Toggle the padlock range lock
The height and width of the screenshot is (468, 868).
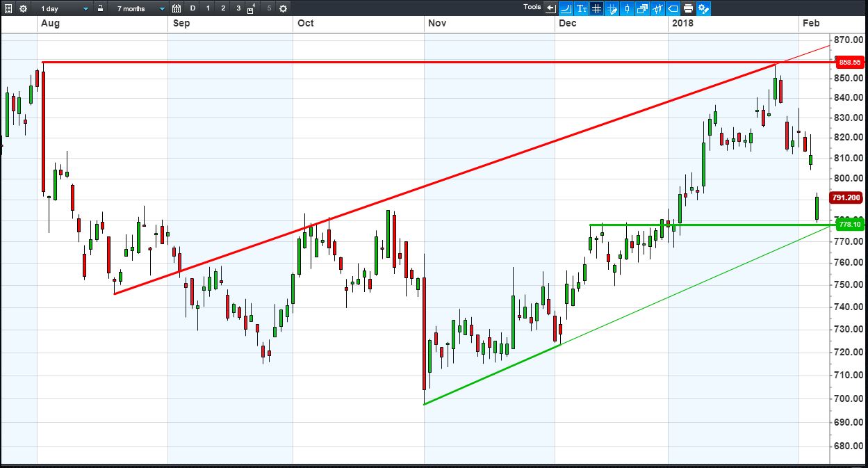[x=101, y=8]
